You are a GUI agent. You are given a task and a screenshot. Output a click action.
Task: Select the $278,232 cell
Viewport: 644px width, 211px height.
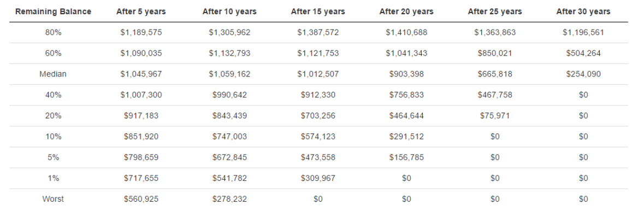point(229,200)
